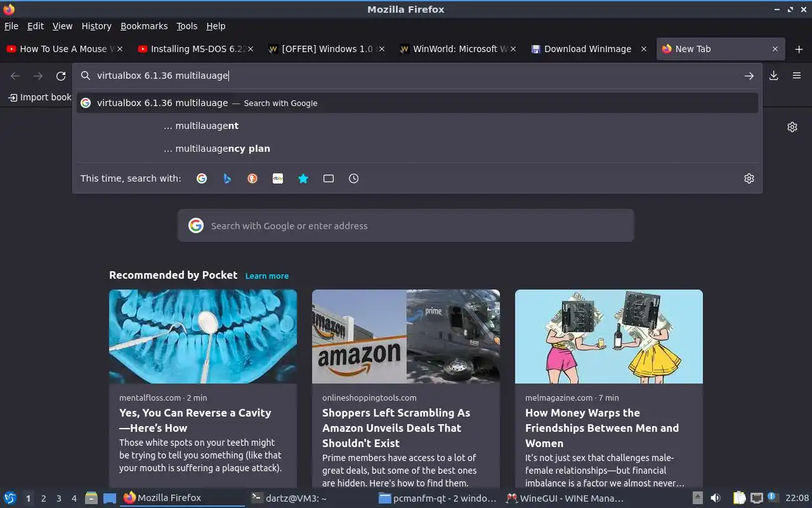Open 'Yes, You Can Reverse a Cavity' headline
Viewport: 812px width, 508px height.
(x=195, y=420)
